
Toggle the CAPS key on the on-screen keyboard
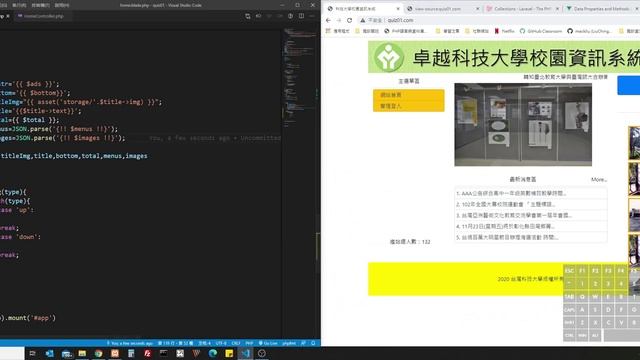(x=569, y=310)
